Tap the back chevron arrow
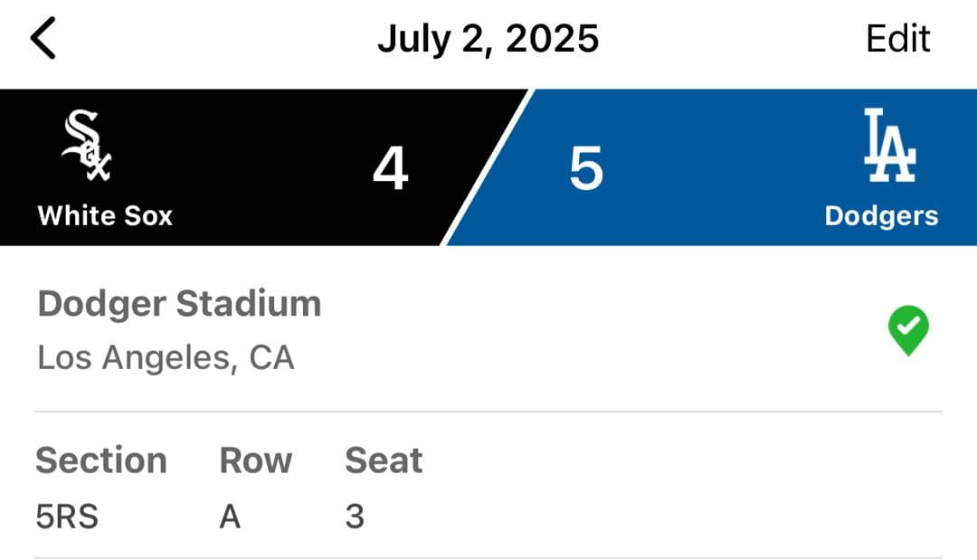This screenshot has width=977, height=560. click(x=43, y=39)
